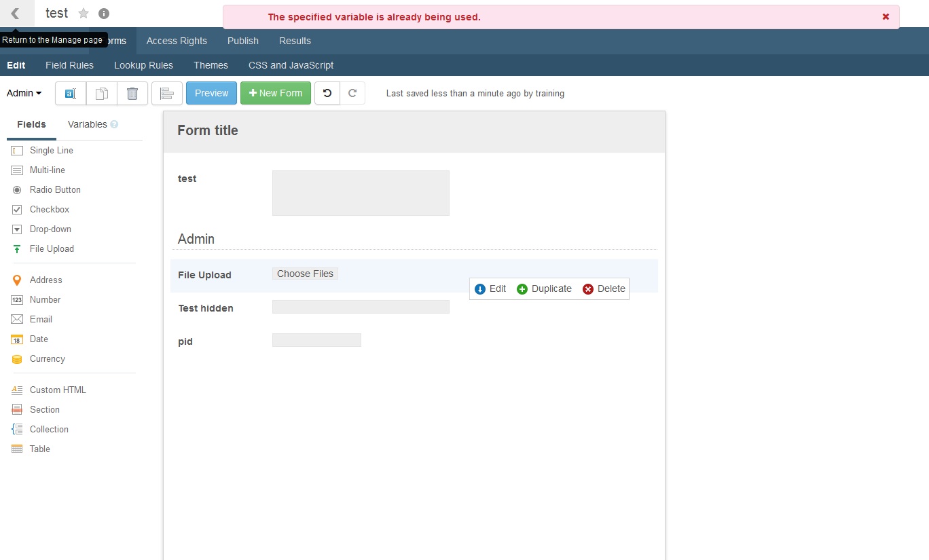Screen dimensions: 929x560
Task: Open the Field Rules tab
Action: click(69, 66)
